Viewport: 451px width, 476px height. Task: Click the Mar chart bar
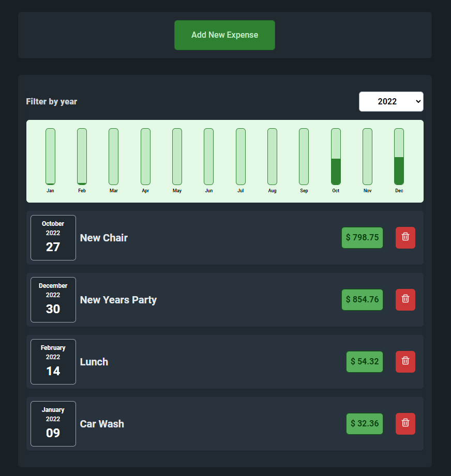pos(114,157)
